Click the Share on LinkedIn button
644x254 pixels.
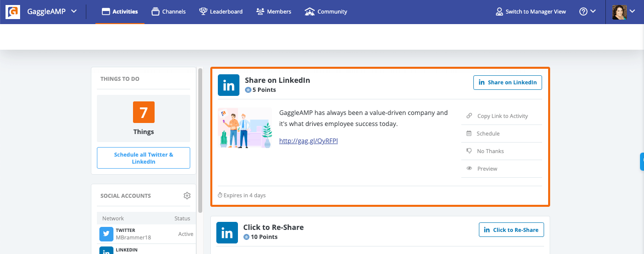click(x=507, y=82)
